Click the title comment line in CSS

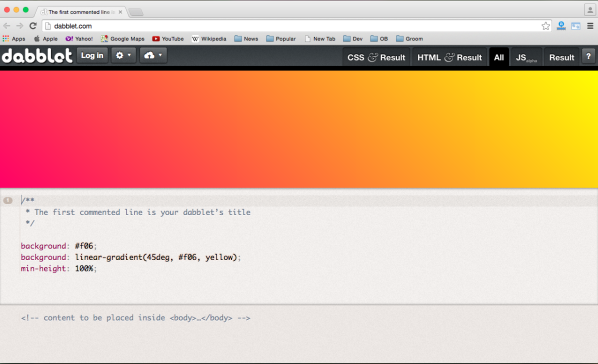point(138,212)
